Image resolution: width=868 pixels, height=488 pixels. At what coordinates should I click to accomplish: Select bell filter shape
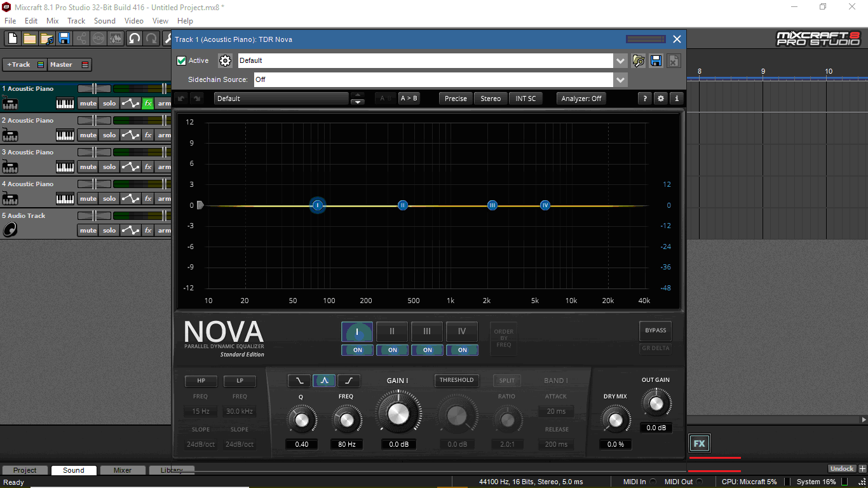coord(324,381)
